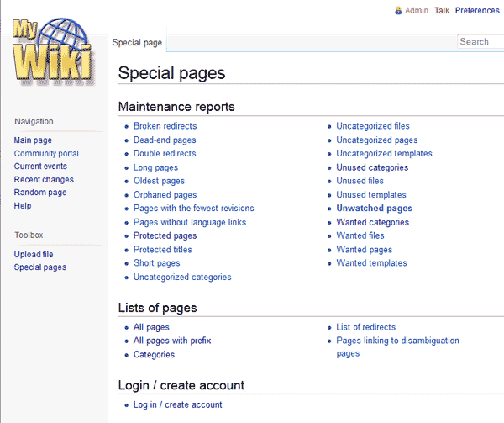Open the List of redirects

point(365,327)
